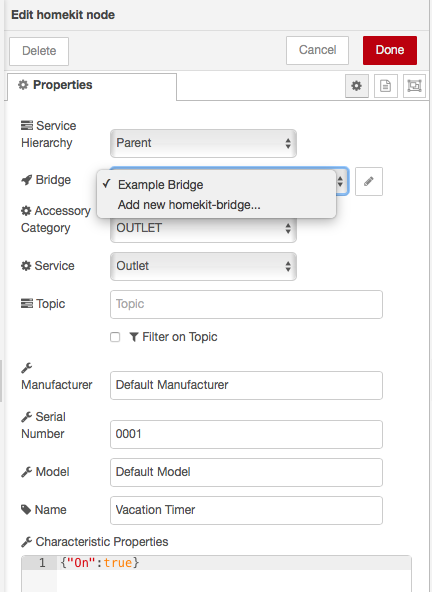This screenshot has height=592, width=432.
Task: Edit bridge with pencil icon
Action: pyautogui.click(x=369, y=182)
